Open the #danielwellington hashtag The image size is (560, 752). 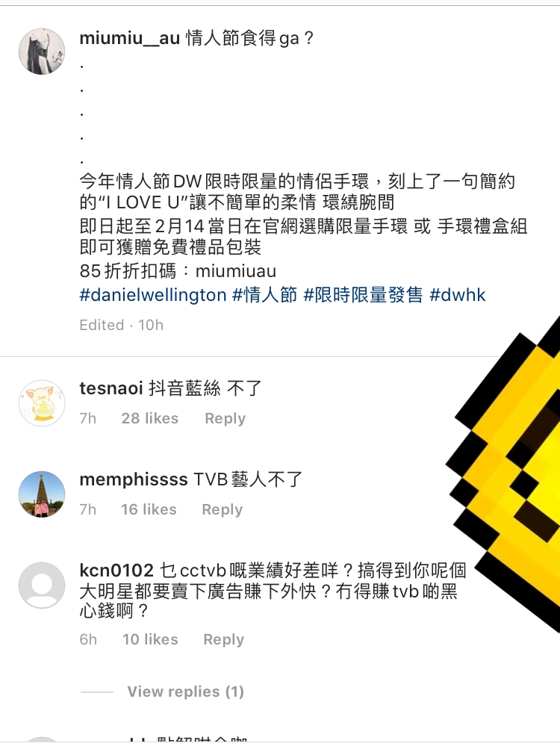coord(153,295)
